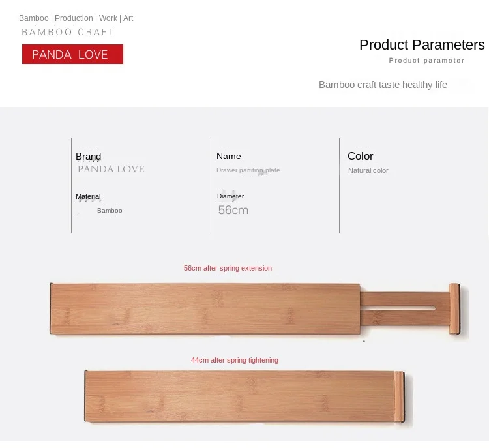Select the Product Parameters title

pos(422,45)
